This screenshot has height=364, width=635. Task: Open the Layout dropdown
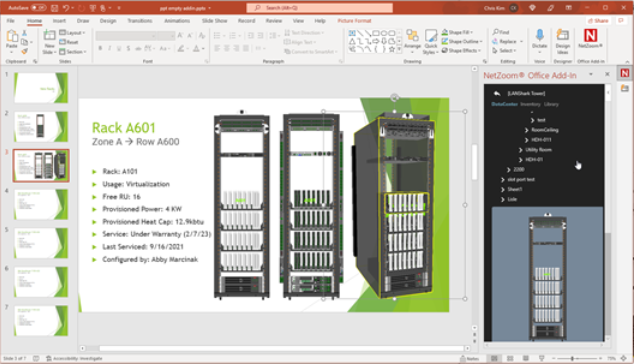pyautogui.click(x=72, y=32)
